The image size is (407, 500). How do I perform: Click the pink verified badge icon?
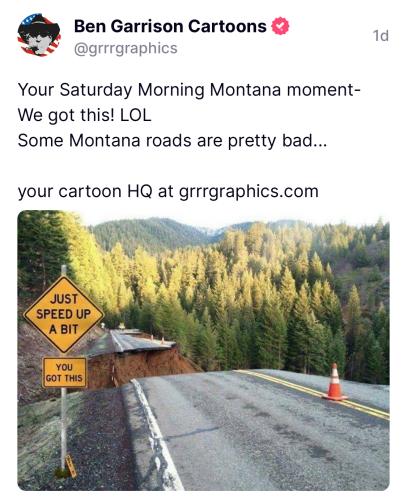point(280,26)
